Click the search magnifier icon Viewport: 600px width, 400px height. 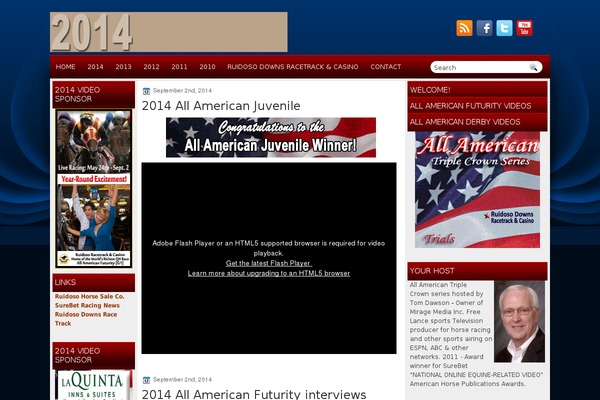point(533,67)
